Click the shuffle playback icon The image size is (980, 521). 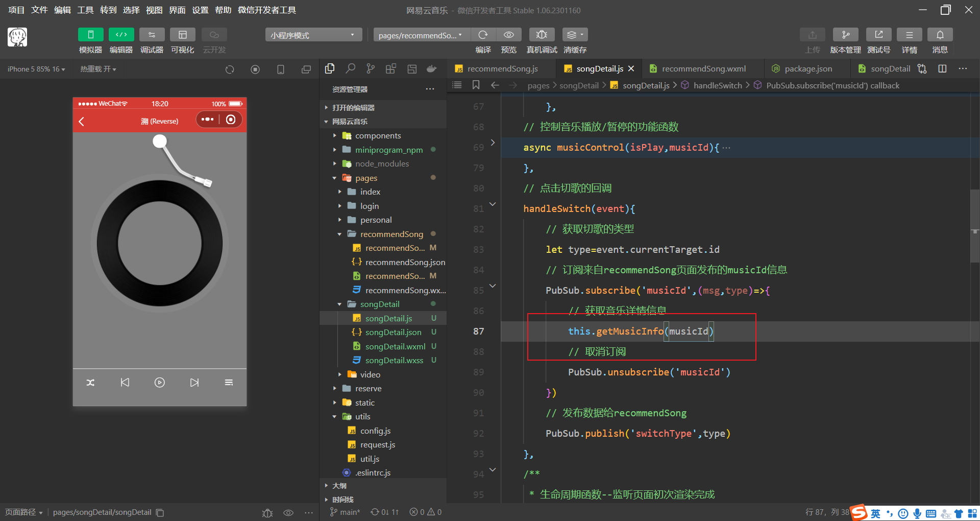(x=90, y=383)
